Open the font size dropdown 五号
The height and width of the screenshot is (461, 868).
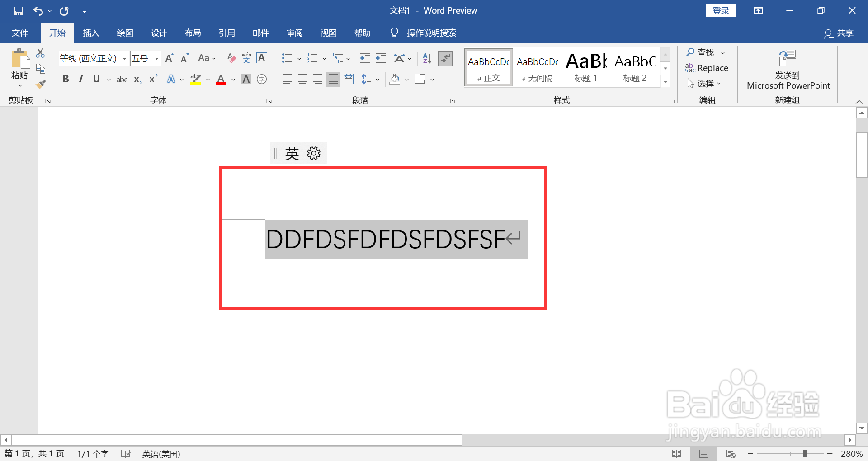156,58
